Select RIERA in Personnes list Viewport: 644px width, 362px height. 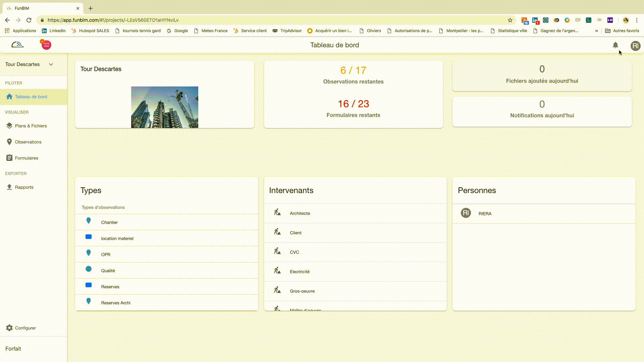click(485, 214)
